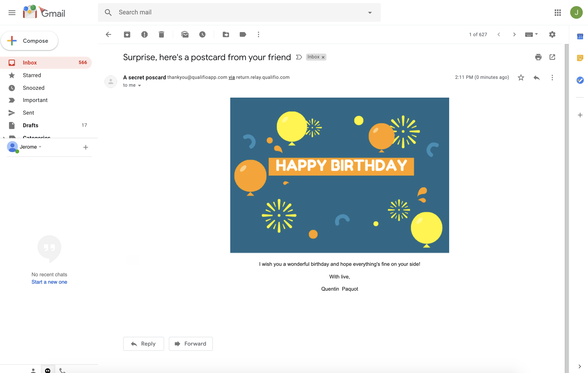Open Google Calendar side panel
Screen dimensions: 588x373
[x=580, y=36]
